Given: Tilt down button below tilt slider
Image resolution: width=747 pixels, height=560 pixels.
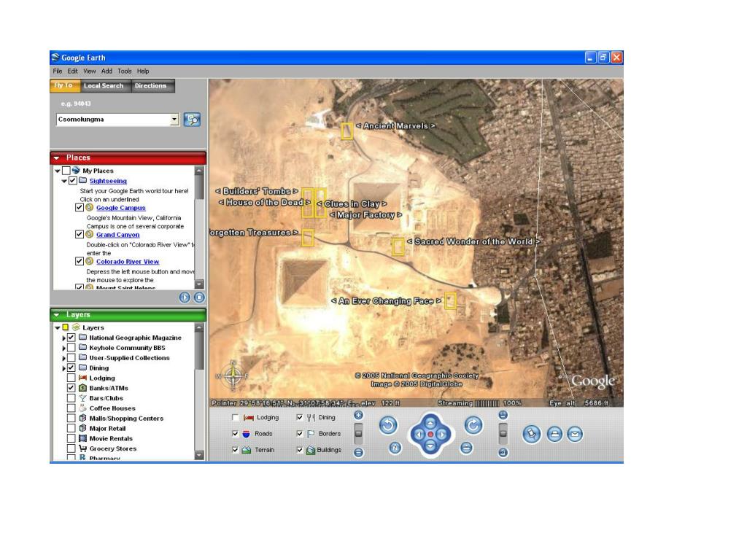Looking at the screenshot, I should (503, 453).
